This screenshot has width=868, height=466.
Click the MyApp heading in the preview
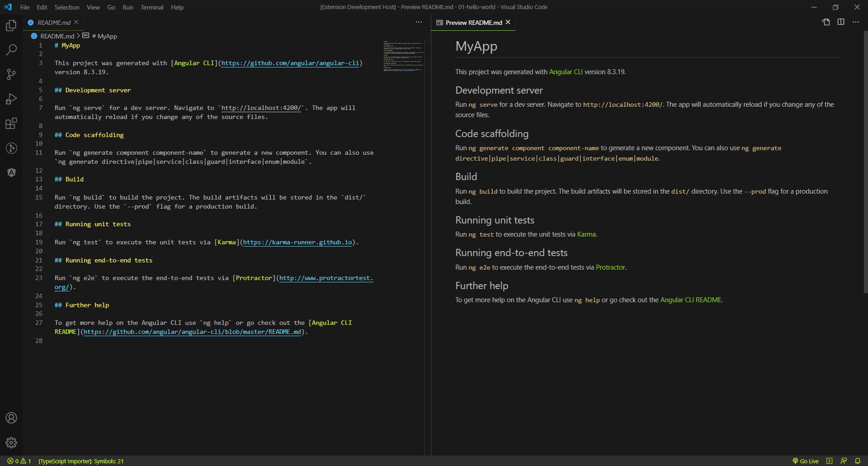[476, 46]
